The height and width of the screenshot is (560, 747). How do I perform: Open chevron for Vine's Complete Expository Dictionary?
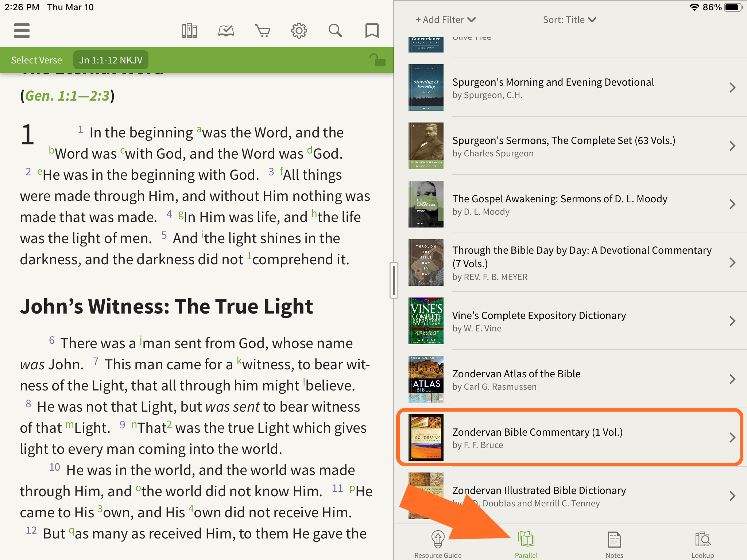click(x=732, y=321)
